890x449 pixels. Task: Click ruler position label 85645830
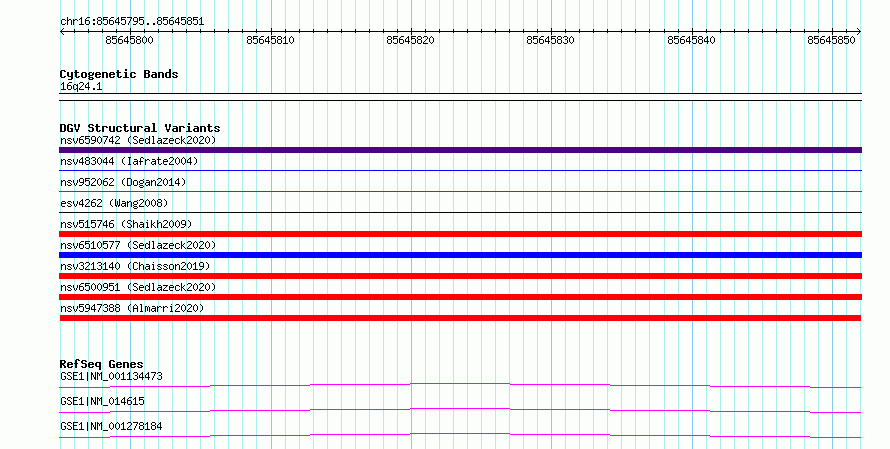click(551, 40)
